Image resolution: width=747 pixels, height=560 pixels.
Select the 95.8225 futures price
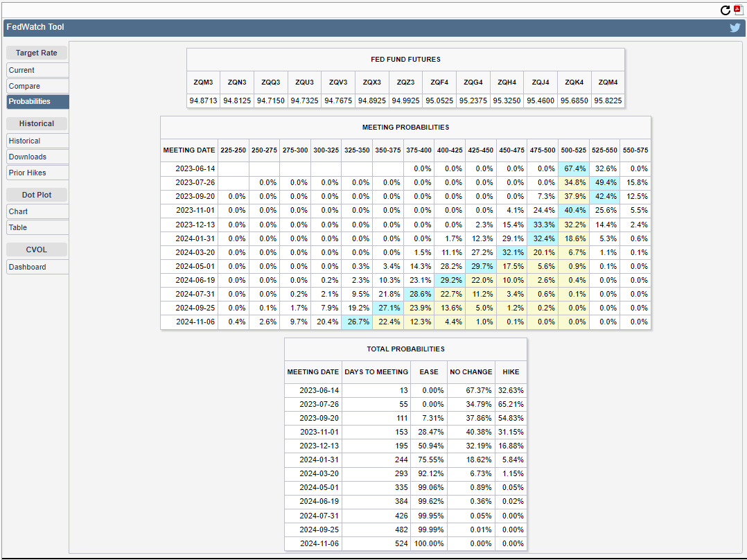click(x=608, y=100)
